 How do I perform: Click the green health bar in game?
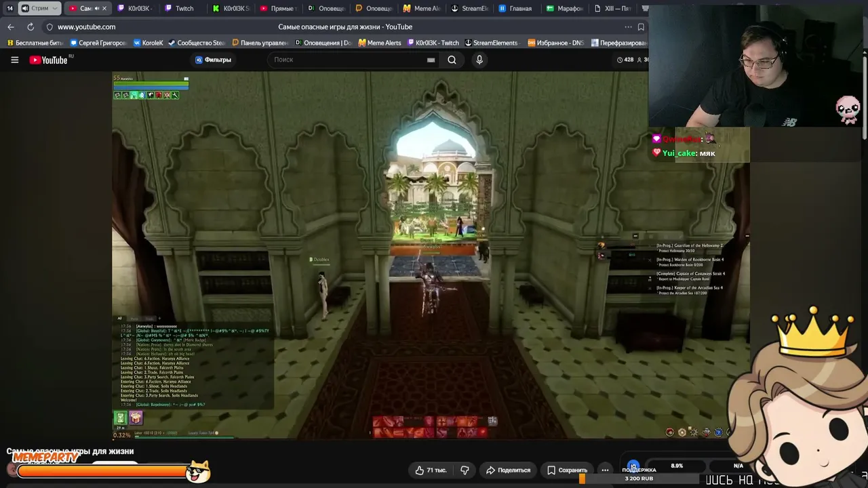coord(151,85)
